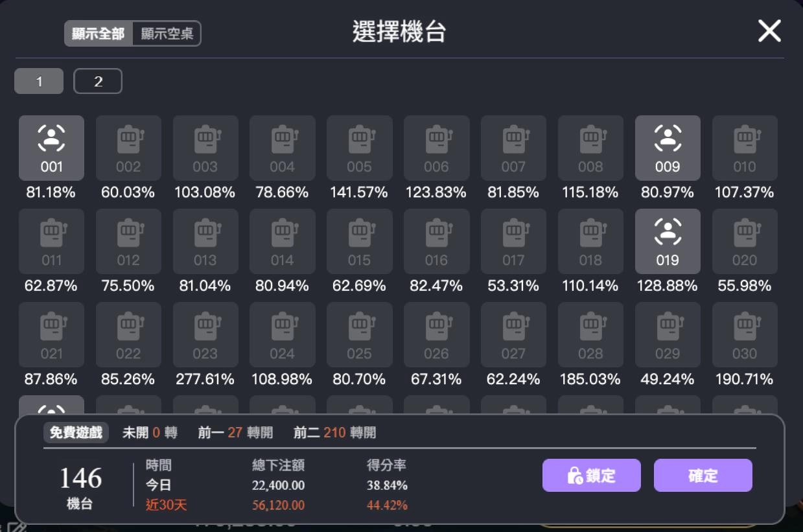This screenshot has width=803, height=532.
Task: Click the 未開 0 轉 stat
Action: click(150, 433)
